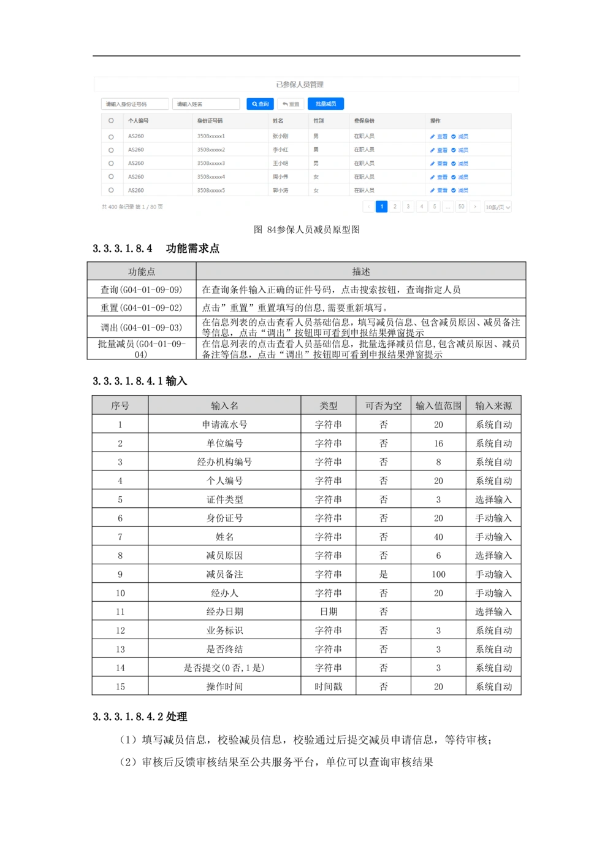Open the 10条/页 page size dropdown
This screenshot has width=613, height=868.
tap(498, 207)
